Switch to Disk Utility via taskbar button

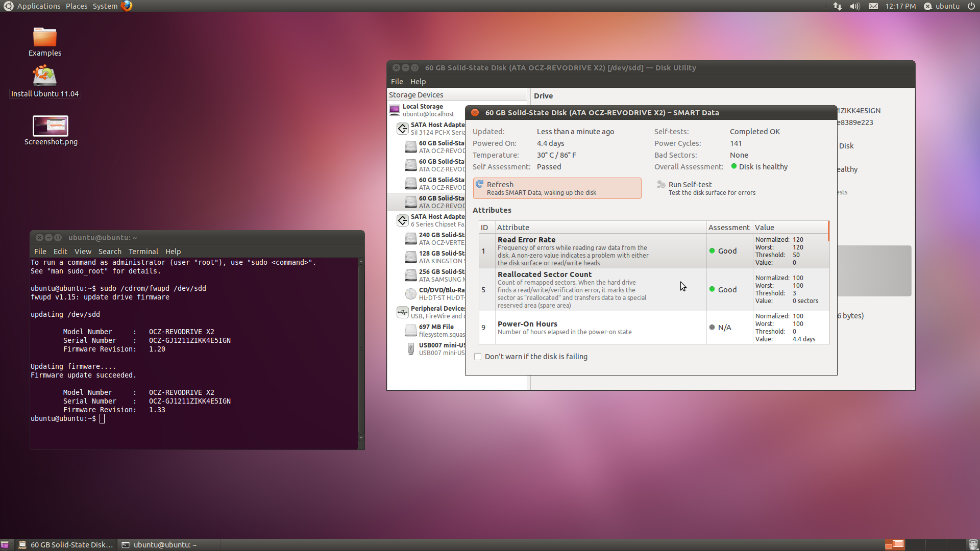(x=66, y=545)
